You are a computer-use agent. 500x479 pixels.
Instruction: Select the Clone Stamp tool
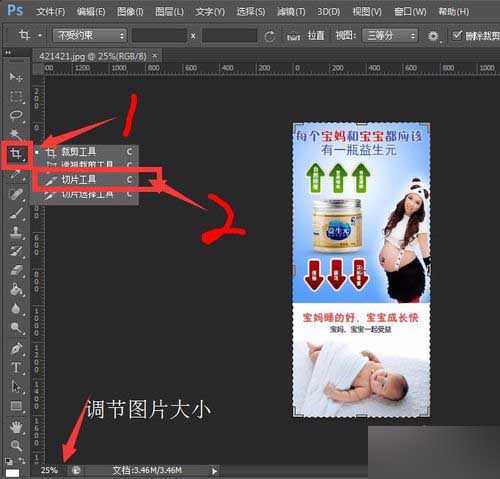click(x=16, y=232)
